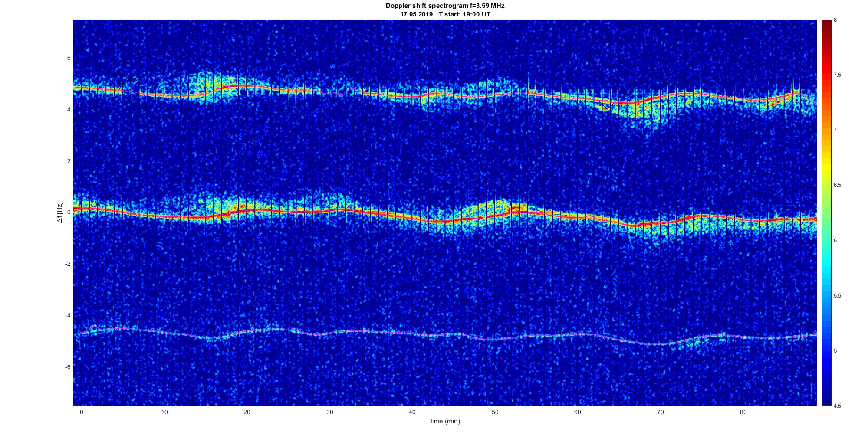Click the y-axis label 'Δf [Hz]'
This screenshot has height=435, width=868.
[x=60, y=213]
